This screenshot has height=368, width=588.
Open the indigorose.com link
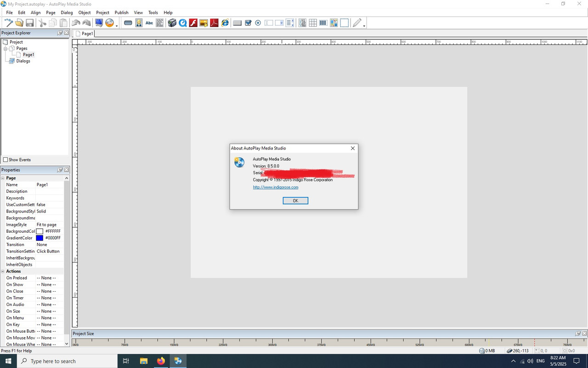276,187
